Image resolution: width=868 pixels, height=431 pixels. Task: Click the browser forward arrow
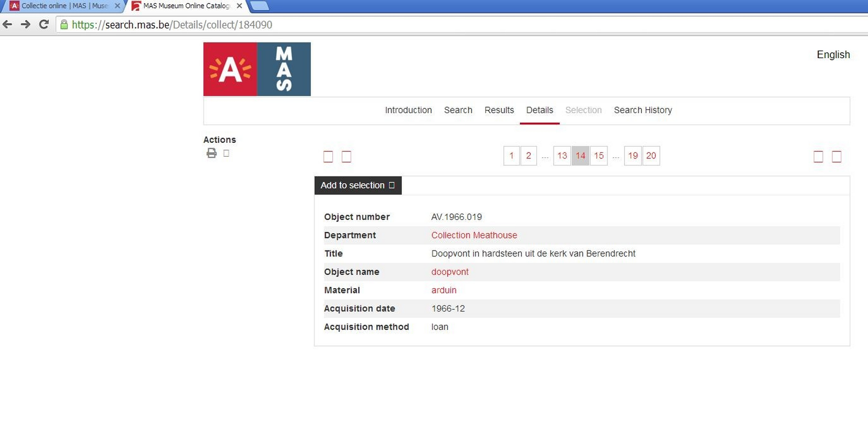point(25,24)
